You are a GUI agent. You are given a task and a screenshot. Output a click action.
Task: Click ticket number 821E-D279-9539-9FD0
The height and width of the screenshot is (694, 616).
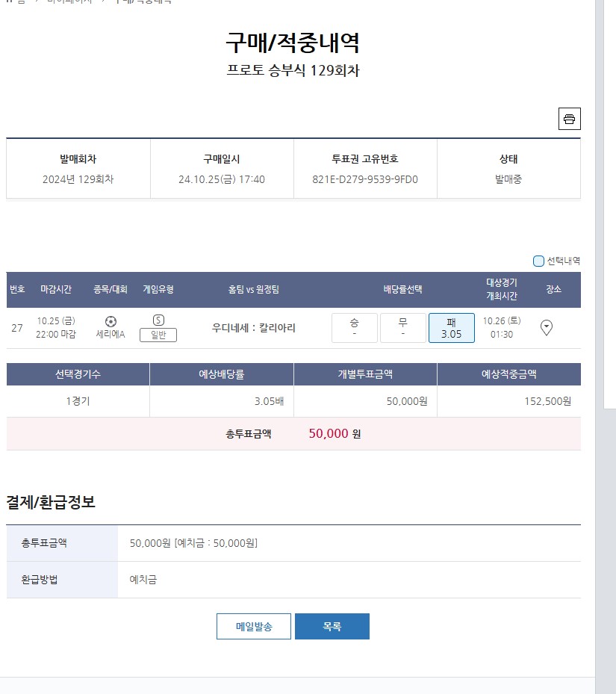(365, 179)
